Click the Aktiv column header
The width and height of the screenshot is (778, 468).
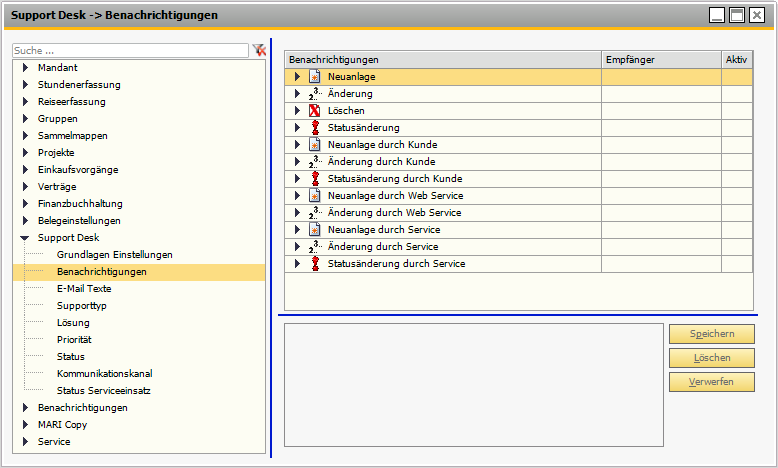pyautogui.click(x=737, y=60)
